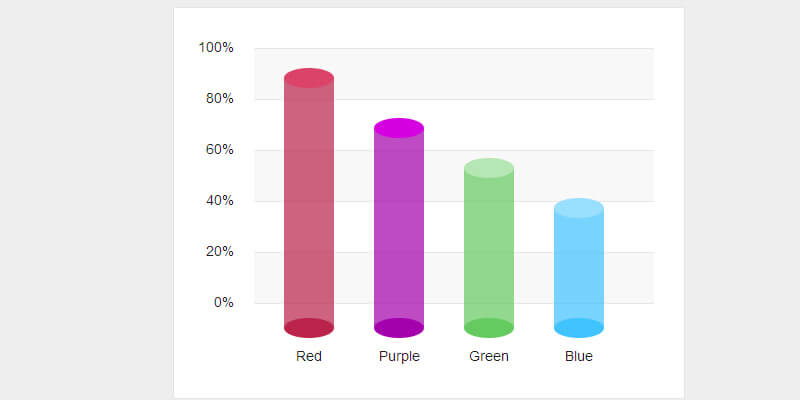Click the "Purple" category label
The width and height of the screenshot is (800, 400).
(399, 356)
